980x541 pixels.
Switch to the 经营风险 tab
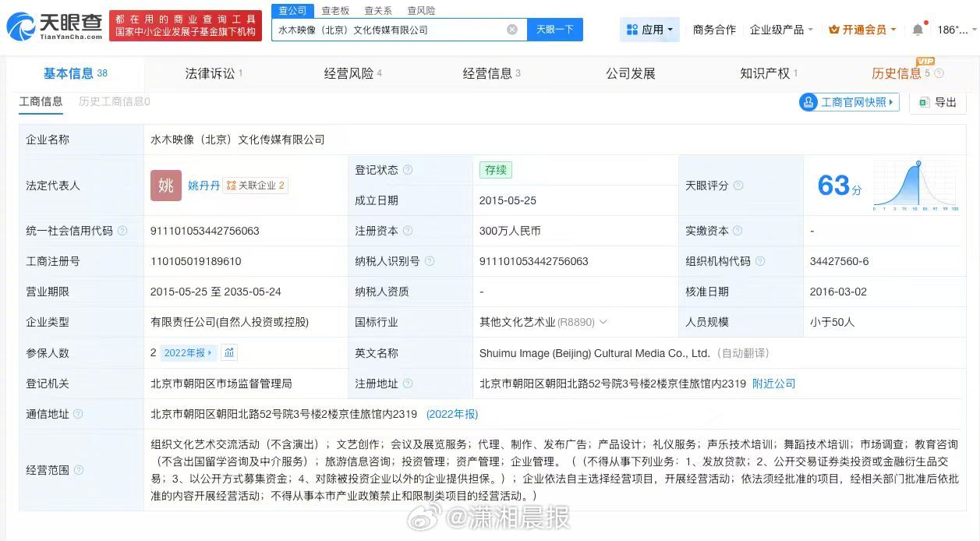coord(352,73)
